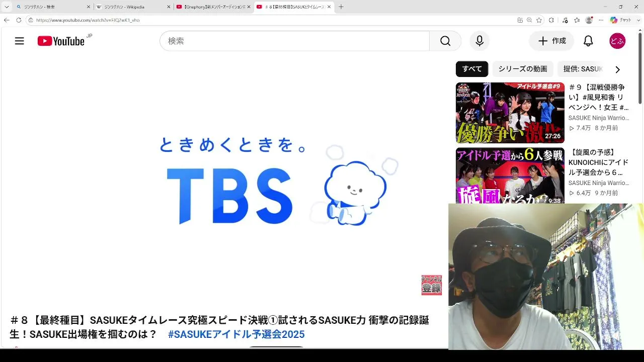This screenshot has width=644, height=362.
Task: Select the すべて filter chip
Action: (x=472, y=69)
